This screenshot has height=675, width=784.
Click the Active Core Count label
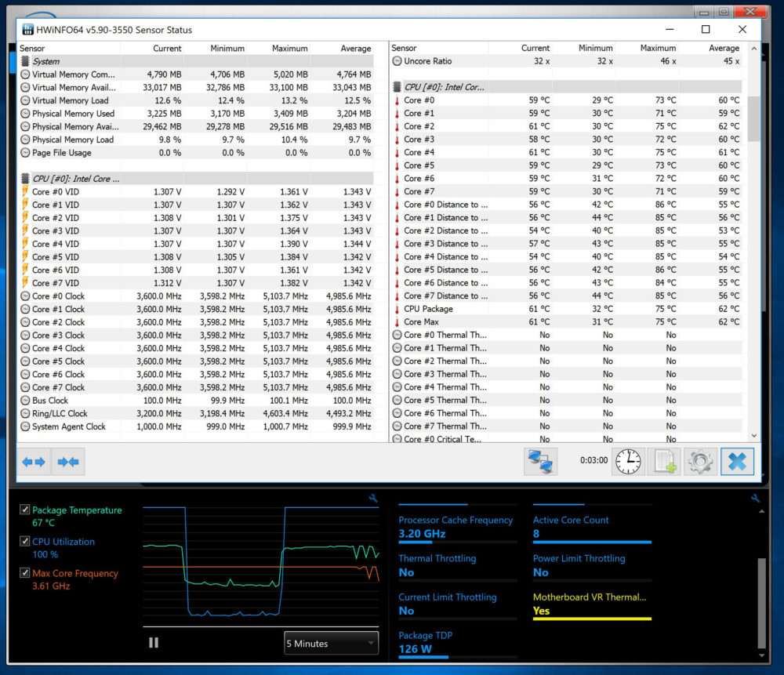point(571,520)
